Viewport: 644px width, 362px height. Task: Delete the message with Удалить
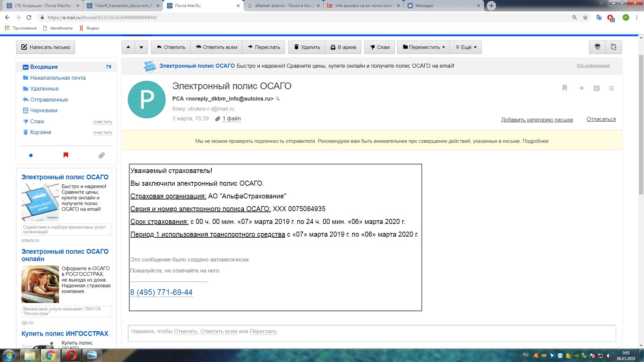pos(307,47)
